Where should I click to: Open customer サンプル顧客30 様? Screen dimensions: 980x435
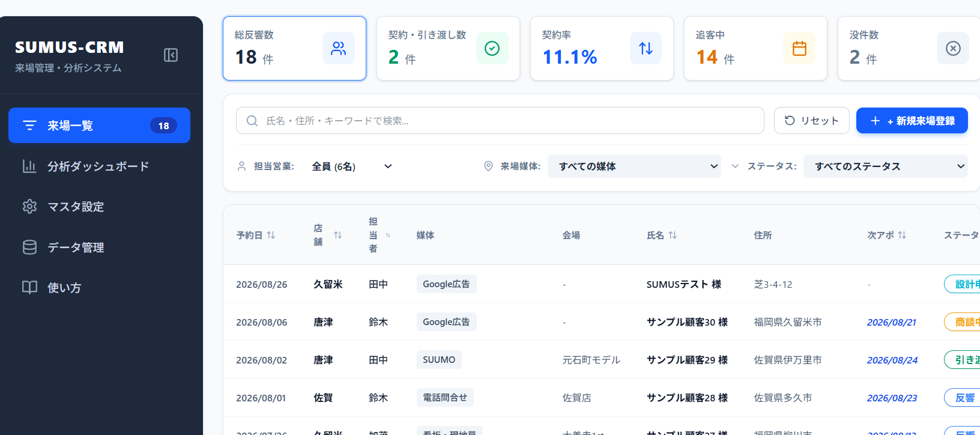pyautogui.click(x=687, y=322)
